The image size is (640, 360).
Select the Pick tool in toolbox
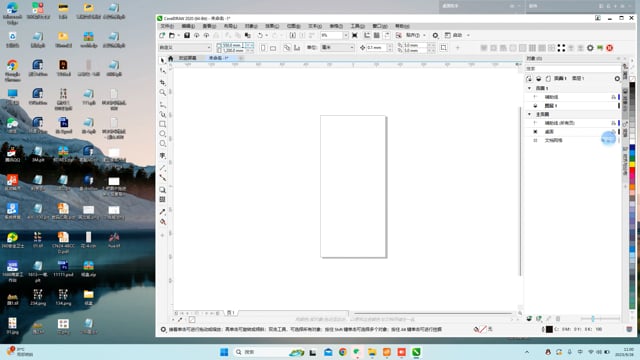click(162, 60)
